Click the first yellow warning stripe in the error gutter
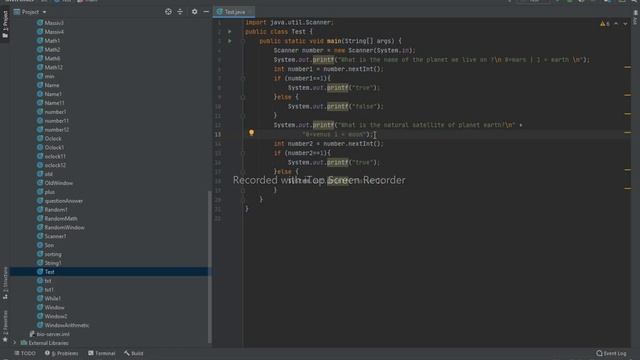The image size is (640, 360). [627, 67]
